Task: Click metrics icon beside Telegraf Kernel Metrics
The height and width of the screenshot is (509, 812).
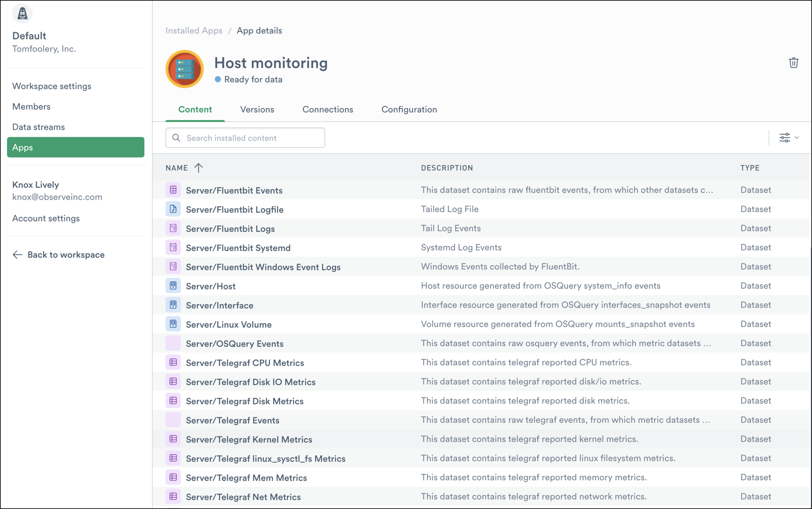Action: point(173,439)
